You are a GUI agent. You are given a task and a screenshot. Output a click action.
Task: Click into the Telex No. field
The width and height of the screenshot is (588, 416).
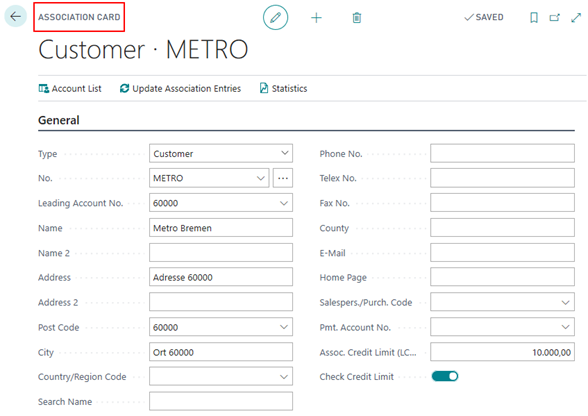(502, 178)
